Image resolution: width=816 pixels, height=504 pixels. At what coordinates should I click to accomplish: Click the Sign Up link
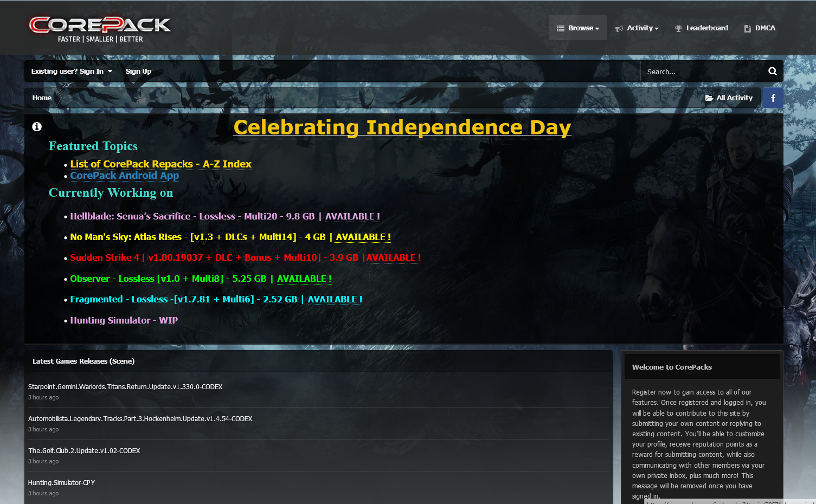coord(138,72)
